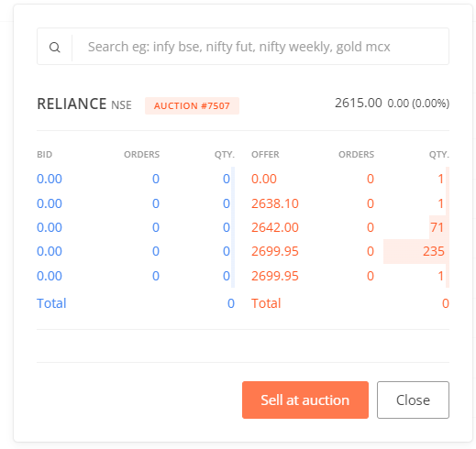
Task: Click the 2615.00 last price
Action: pyautogui.click(x=359, y=103)
